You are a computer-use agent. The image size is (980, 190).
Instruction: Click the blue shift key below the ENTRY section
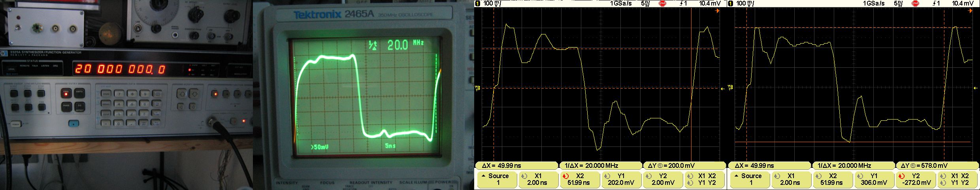coord(74,123)
